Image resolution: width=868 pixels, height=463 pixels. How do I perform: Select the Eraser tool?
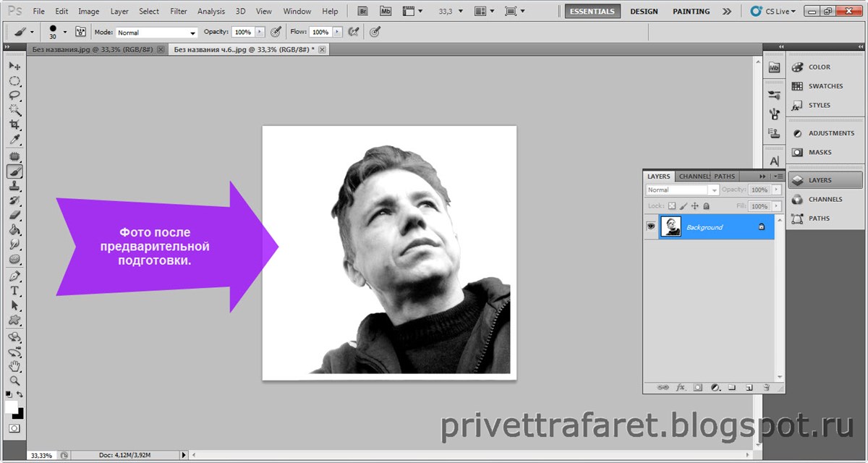coord(14,216)
